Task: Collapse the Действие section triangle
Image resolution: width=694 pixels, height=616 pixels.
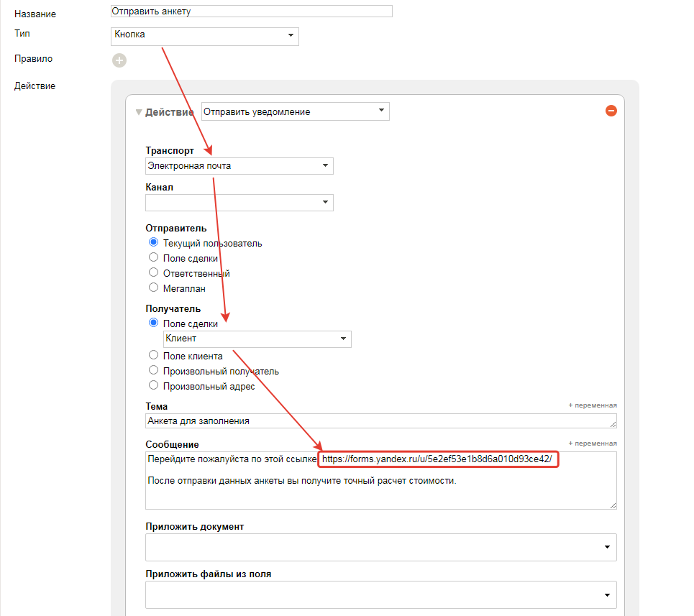Action: (139, 112)
